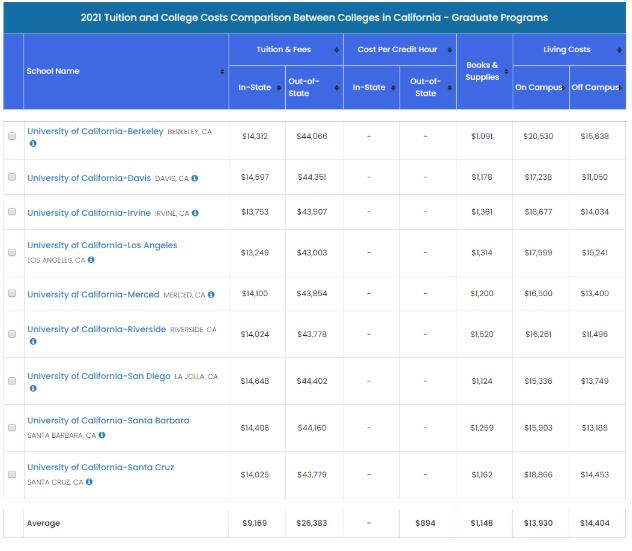Screen dimensions: 632x551
Task: Select average in-state tuition $9,169
Action: pyautogui.click(x=255, y=523)
